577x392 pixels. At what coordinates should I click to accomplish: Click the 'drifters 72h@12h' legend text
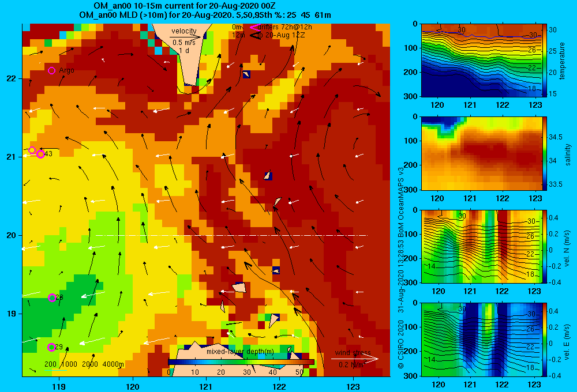[x=285, y=27]
